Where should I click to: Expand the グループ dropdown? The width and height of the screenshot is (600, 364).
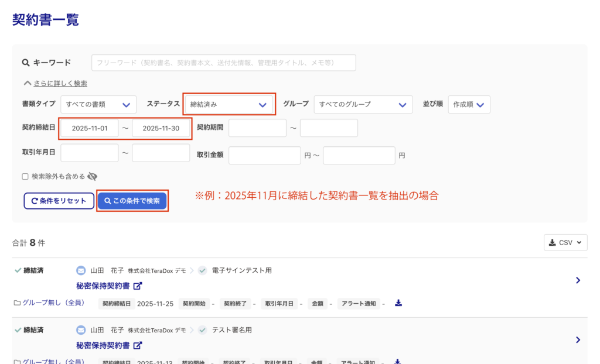point(363,104)
